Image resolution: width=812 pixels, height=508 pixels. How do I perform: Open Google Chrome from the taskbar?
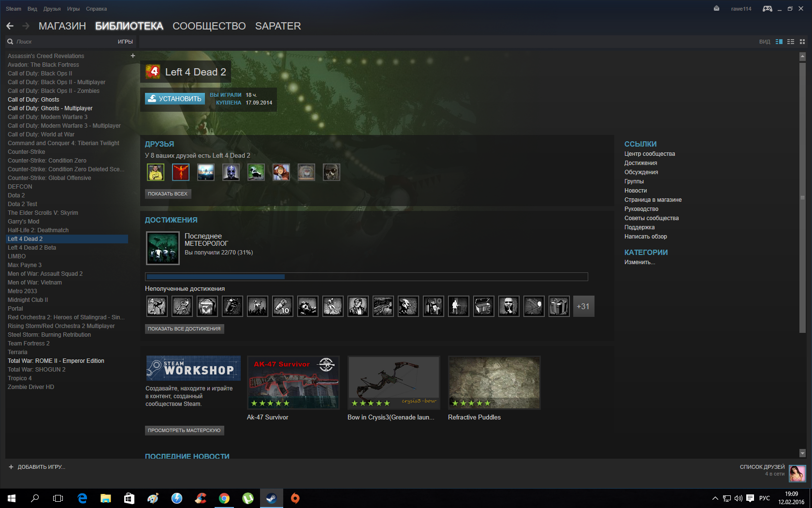224,498
